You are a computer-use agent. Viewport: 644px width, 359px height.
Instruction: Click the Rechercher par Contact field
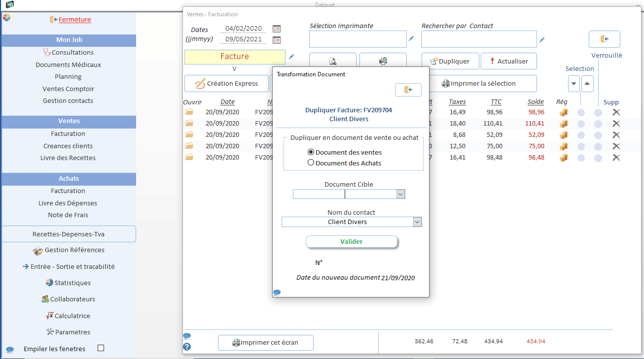[479, 39]
